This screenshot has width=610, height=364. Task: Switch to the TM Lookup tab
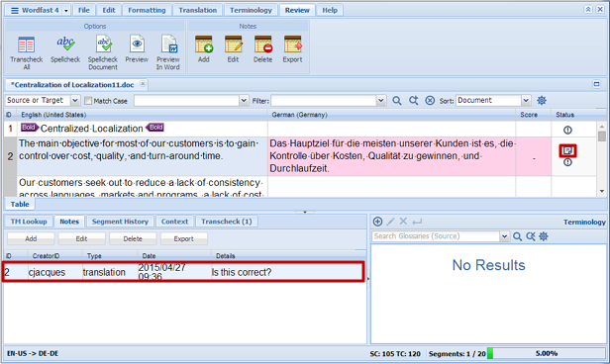pos(29,222)
